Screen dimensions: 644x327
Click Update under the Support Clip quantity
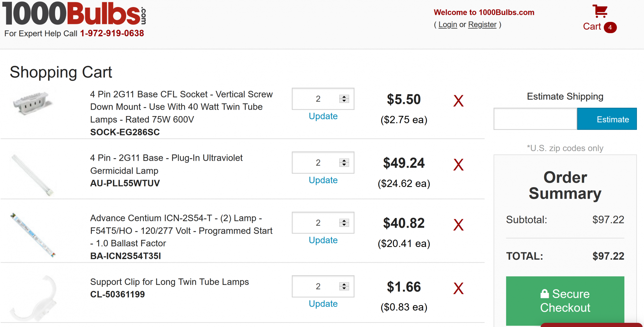pos(323,304)
